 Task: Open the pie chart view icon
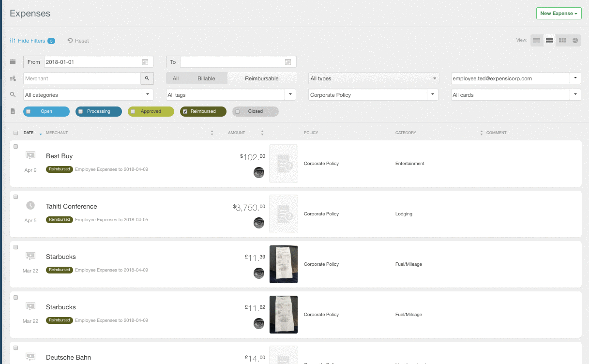[575, 40]
